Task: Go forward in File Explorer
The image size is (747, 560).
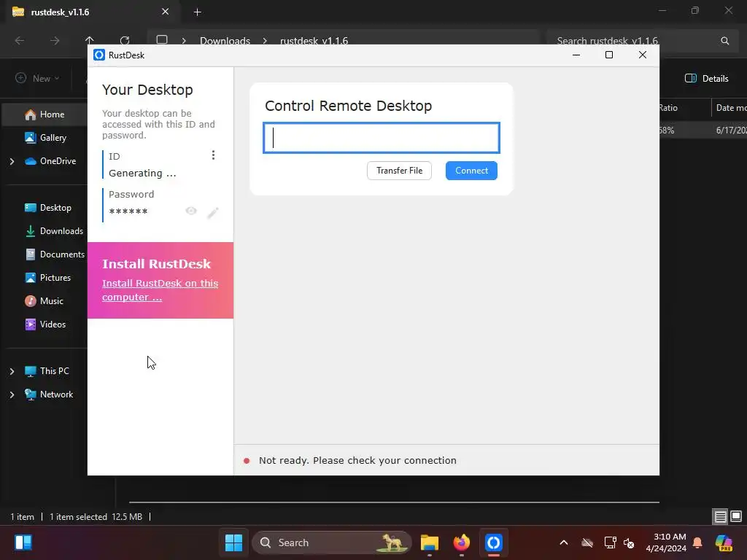Action: click(55, 41)
